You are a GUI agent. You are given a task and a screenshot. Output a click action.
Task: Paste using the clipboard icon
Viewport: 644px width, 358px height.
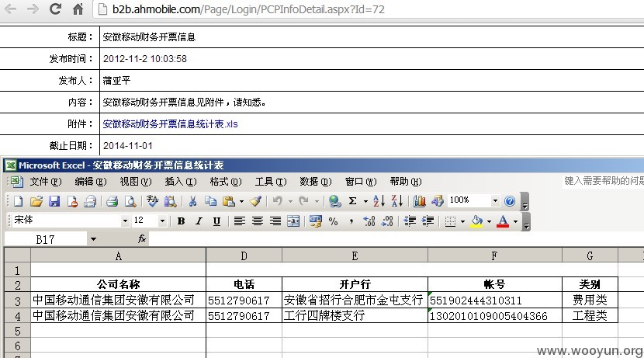(x=228, y=201)
